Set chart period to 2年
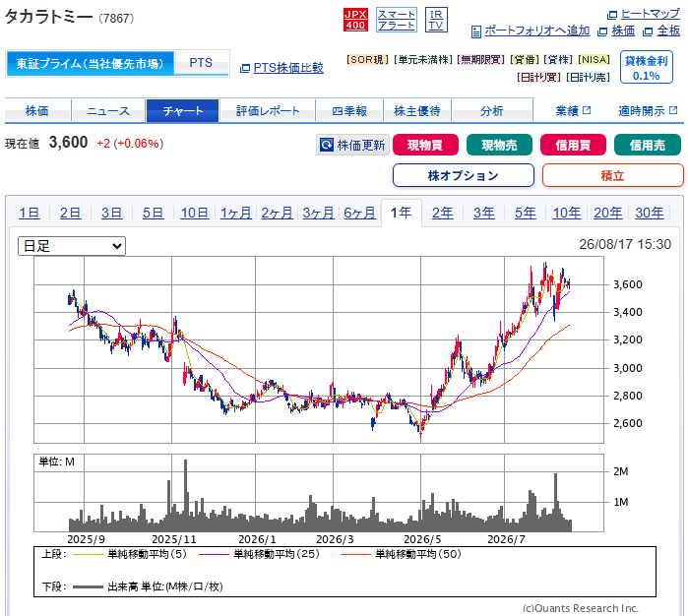 442,213
